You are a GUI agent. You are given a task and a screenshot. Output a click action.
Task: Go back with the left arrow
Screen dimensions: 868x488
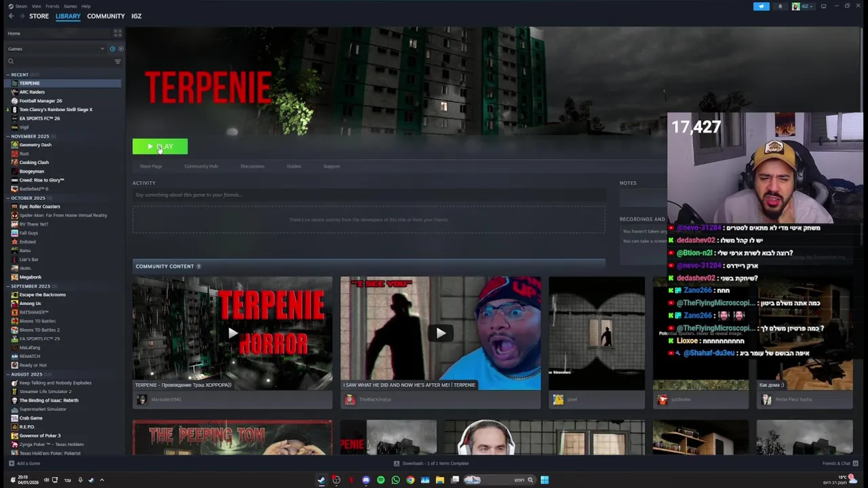(11, 16)
